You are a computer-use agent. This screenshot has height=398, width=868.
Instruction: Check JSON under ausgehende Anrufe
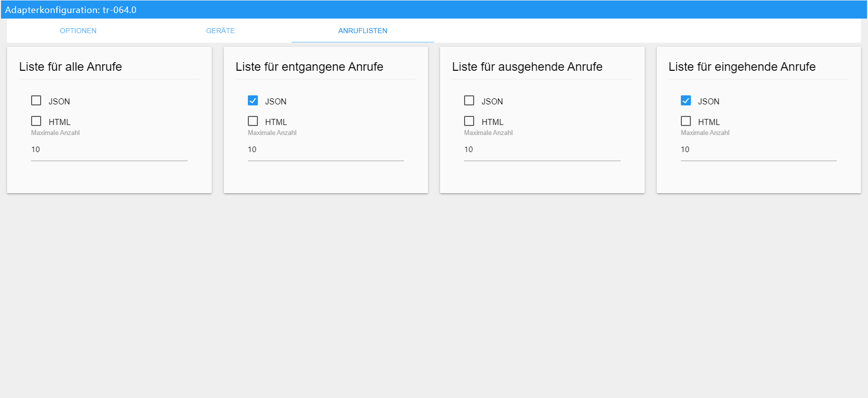coord(469,101)
